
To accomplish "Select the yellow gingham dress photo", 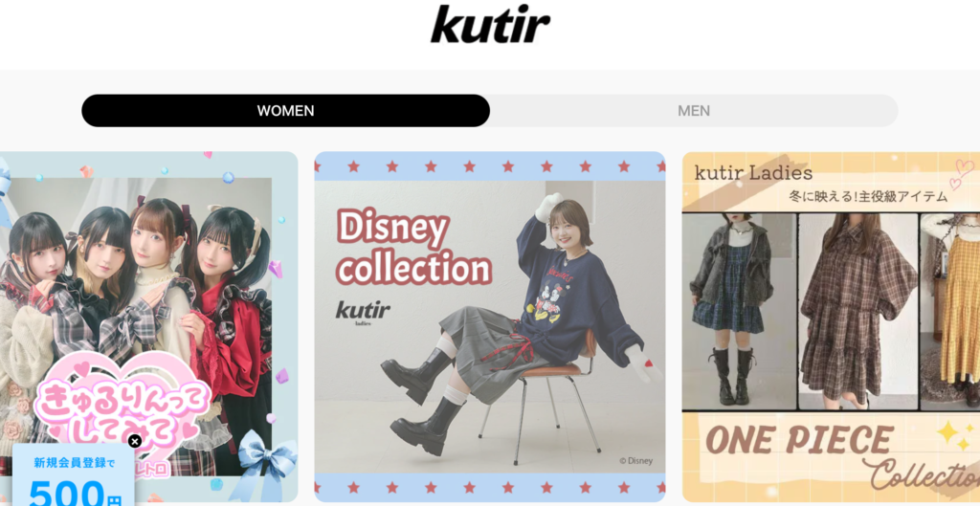I will (950, 311).
